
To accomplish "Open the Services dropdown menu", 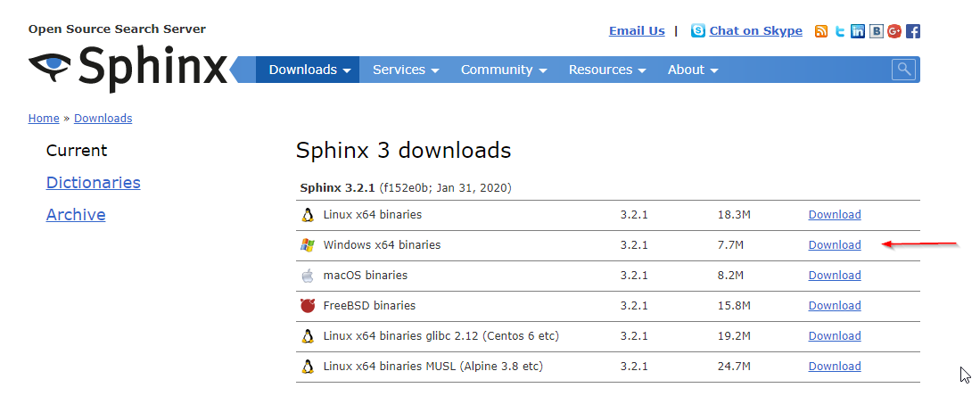I will tap(406, 70).
